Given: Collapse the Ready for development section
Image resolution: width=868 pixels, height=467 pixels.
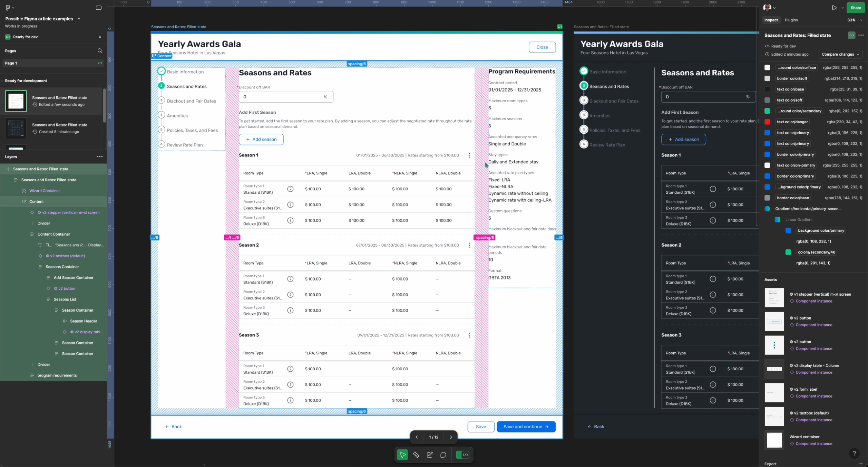Looking at the screenshot, I should tap(2, 81).
